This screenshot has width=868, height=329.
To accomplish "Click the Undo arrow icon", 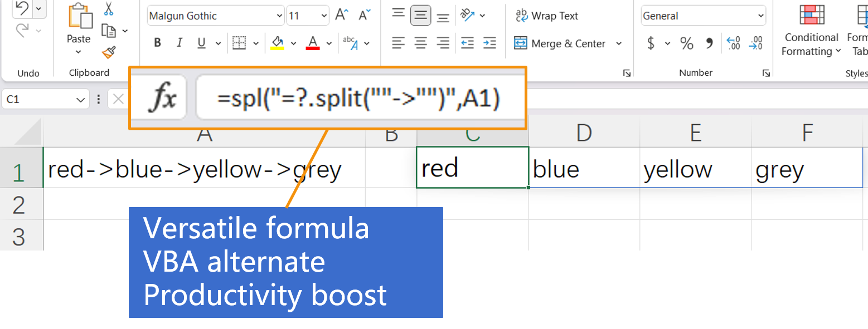I will tap(23, 8).
